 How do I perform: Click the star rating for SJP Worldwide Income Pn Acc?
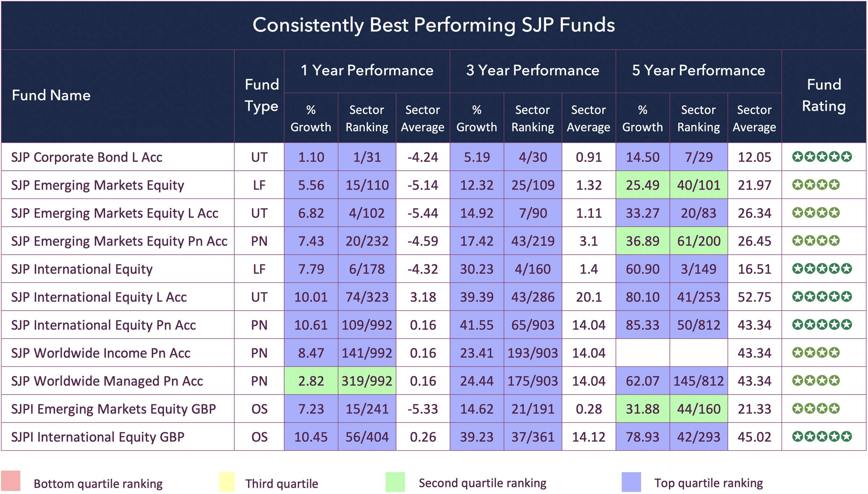tap(816, 353)
